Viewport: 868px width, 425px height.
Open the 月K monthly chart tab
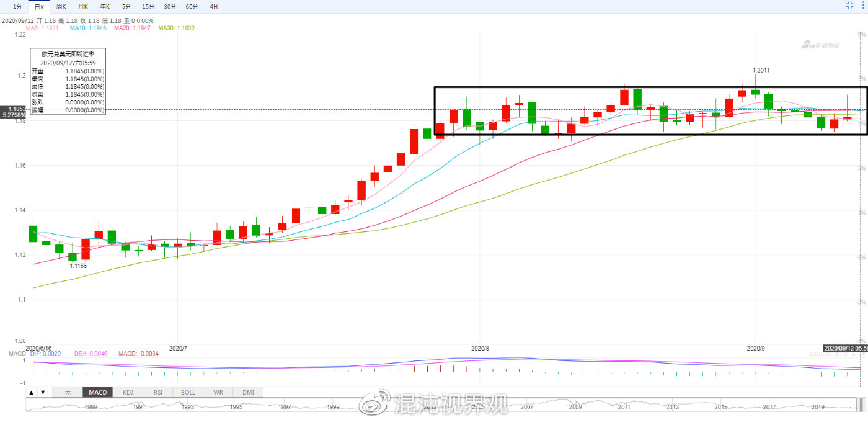coord(82,6)
